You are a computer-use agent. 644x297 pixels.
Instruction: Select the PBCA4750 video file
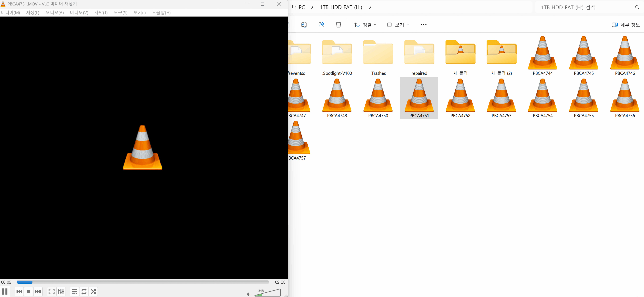378,99
